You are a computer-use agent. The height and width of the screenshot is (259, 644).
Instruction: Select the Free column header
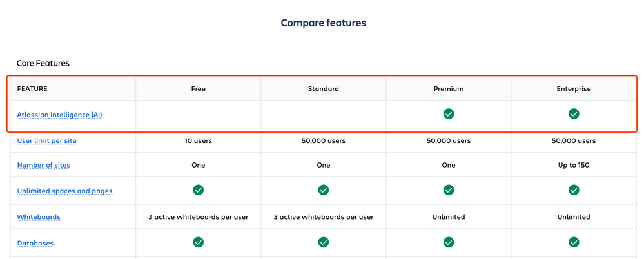pyautogui.click(x=199, y=89)
